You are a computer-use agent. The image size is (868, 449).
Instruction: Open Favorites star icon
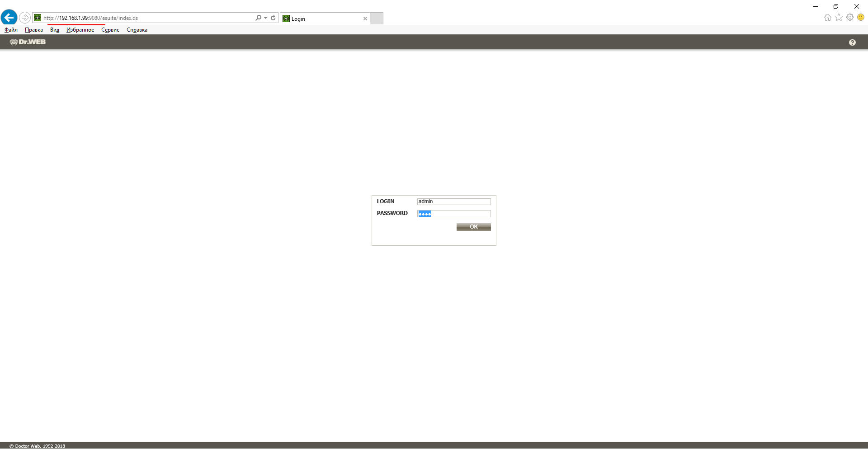coord(839,17)
